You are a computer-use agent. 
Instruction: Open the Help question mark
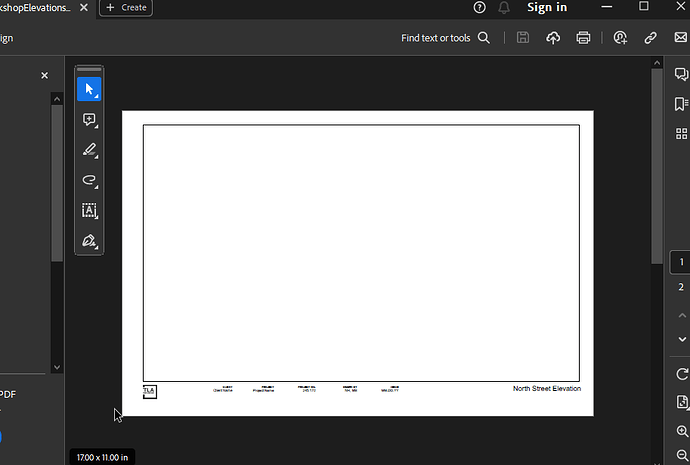pos(480,7)
